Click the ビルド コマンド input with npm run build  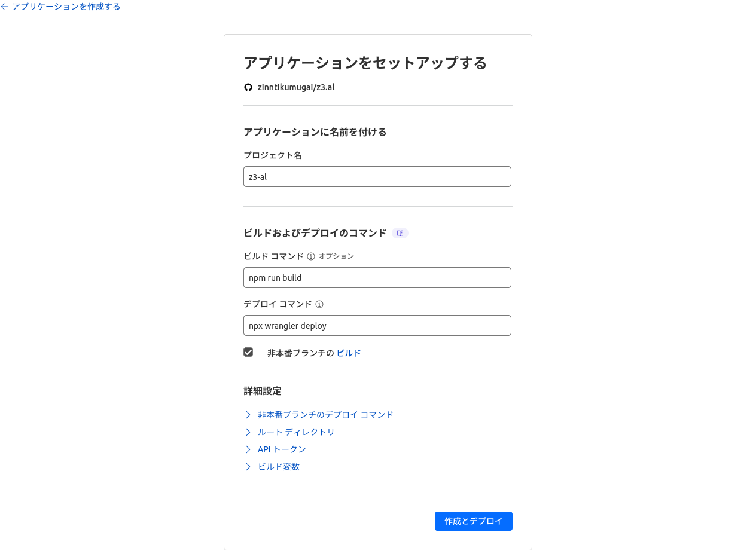(377, 278)
